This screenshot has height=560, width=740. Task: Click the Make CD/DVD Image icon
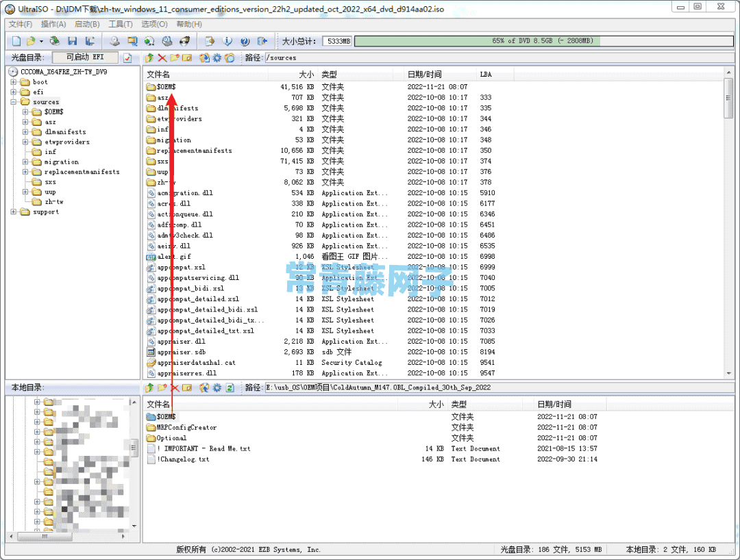pos(114,42)
